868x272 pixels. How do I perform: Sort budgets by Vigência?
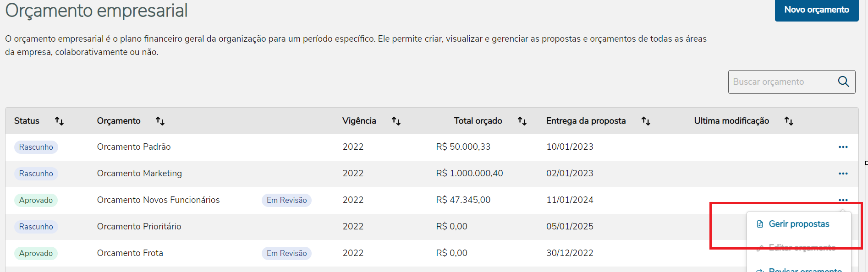(396, 121)
